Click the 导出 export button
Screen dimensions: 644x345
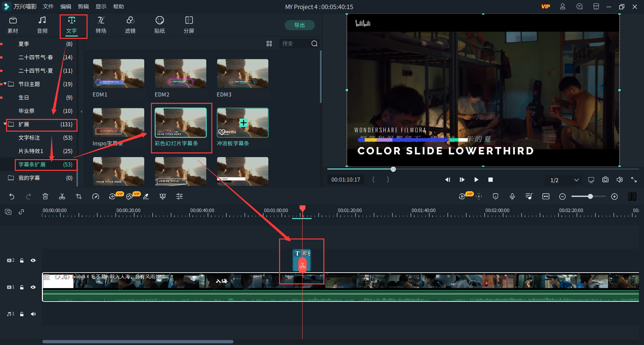click(x=299, y=25)
